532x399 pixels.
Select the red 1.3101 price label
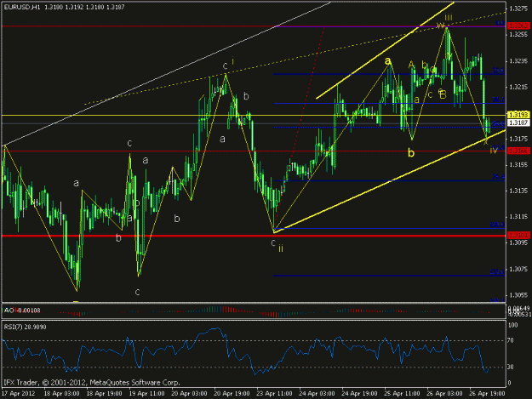pos(518,235)
